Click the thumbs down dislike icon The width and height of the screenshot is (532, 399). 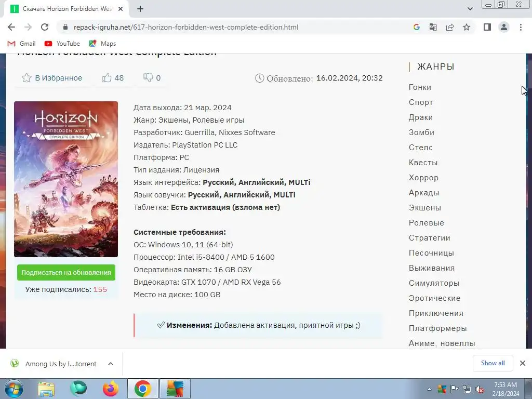point(148,78)
